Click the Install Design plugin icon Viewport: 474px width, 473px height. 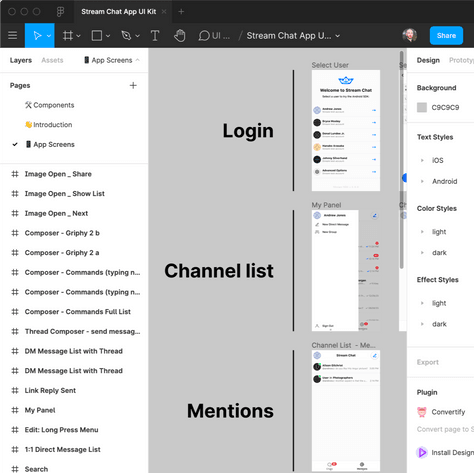coord(422,452)
